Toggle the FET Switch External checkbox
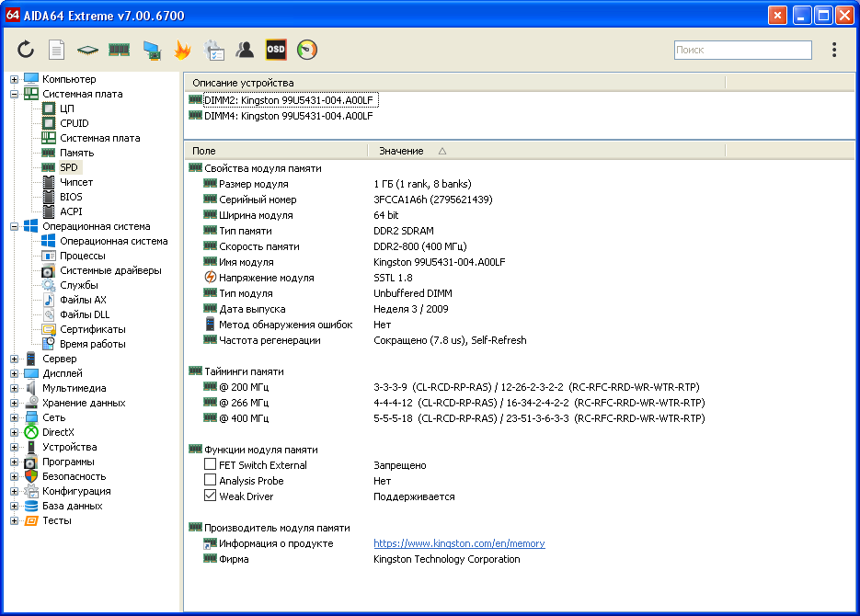 point(211,465)
